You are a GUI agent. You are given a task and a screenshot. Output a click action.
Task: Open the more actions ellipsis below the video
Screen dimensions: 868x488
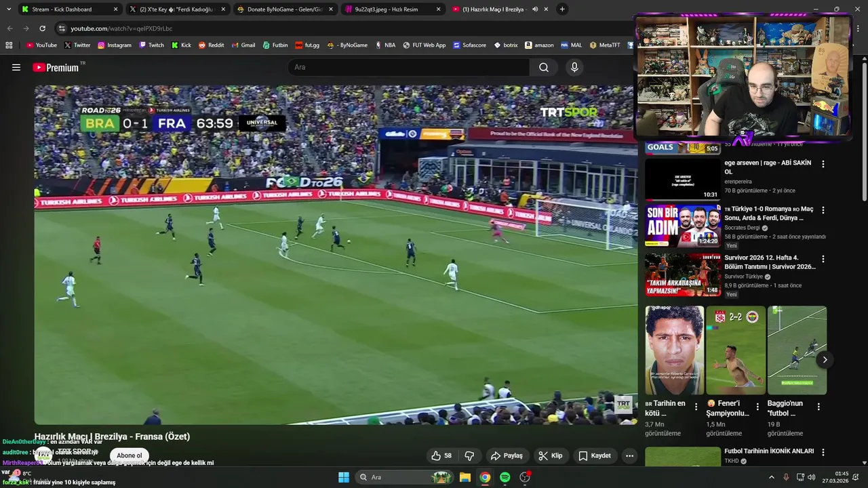[629, 455]
